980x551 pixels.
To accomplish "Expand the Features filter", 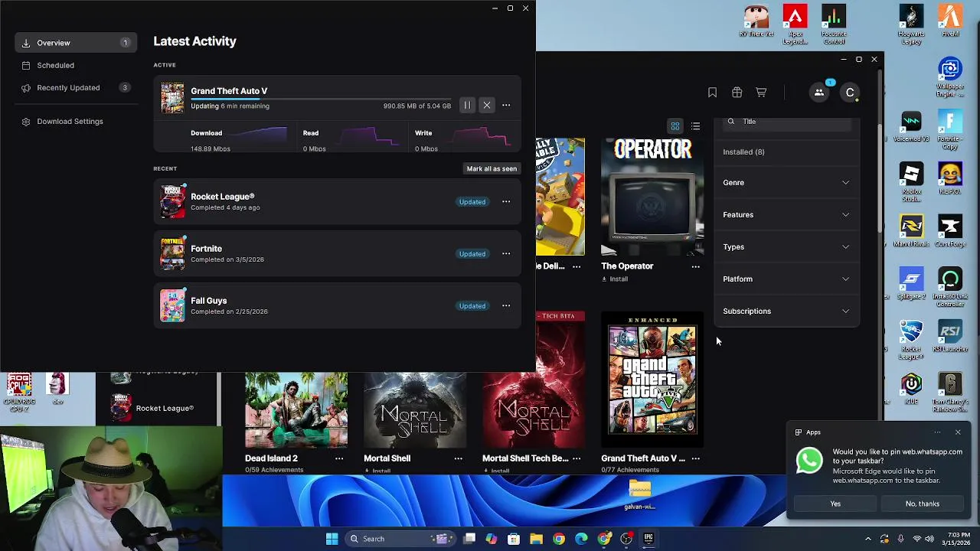I will tap(786, 215).
